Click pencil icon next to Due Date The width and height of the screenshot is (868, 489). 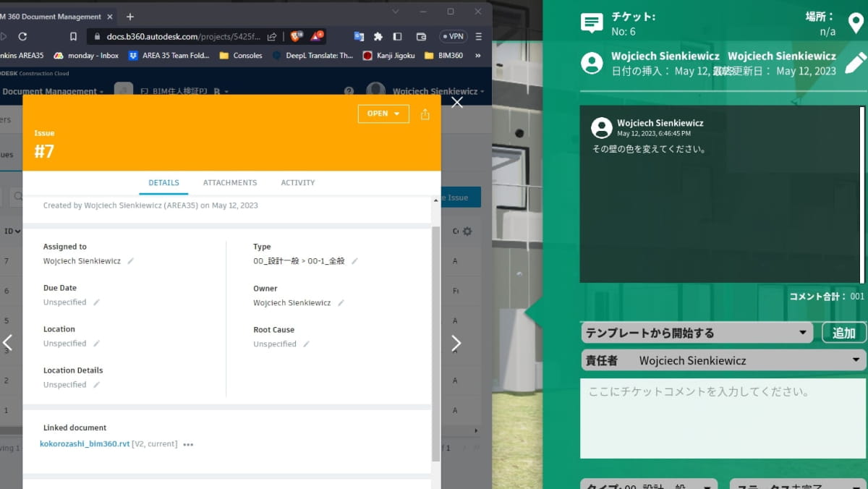click(96, 302)
